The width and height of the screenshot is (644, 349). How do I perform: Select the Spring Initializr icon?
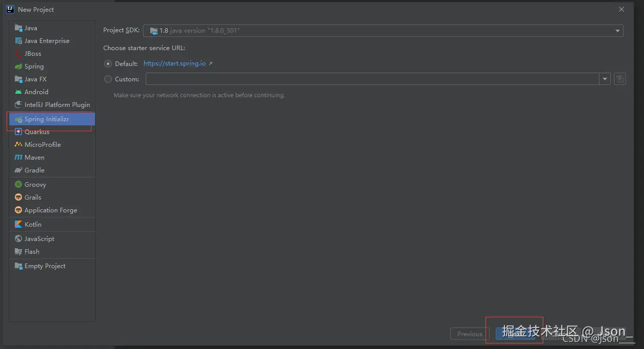point(18,119)
